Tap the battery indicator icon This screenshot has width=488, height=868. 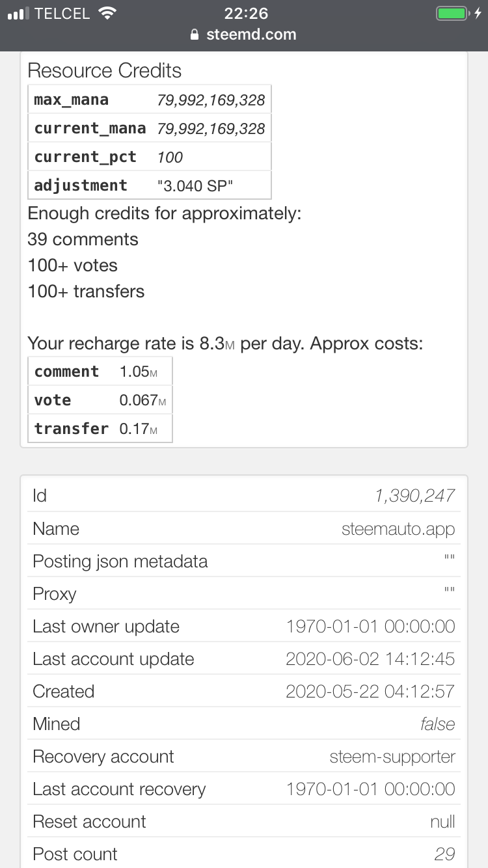click(x=452, y=13)
